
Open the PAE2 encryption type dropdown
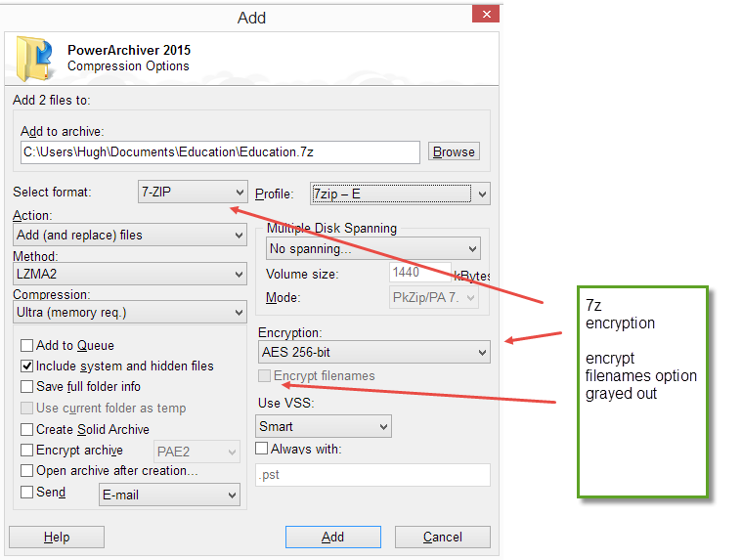(x=196, y=452)
